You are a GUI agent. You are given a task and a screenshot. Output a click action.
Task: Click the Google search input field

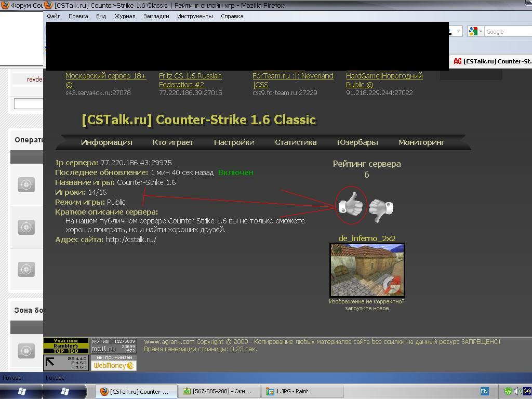click(x=508, y=32)
